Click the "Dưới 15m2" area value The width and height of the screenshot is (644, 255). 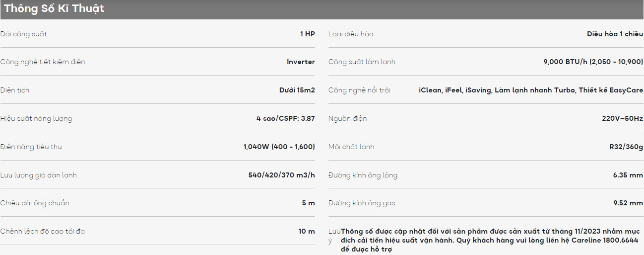297,90
